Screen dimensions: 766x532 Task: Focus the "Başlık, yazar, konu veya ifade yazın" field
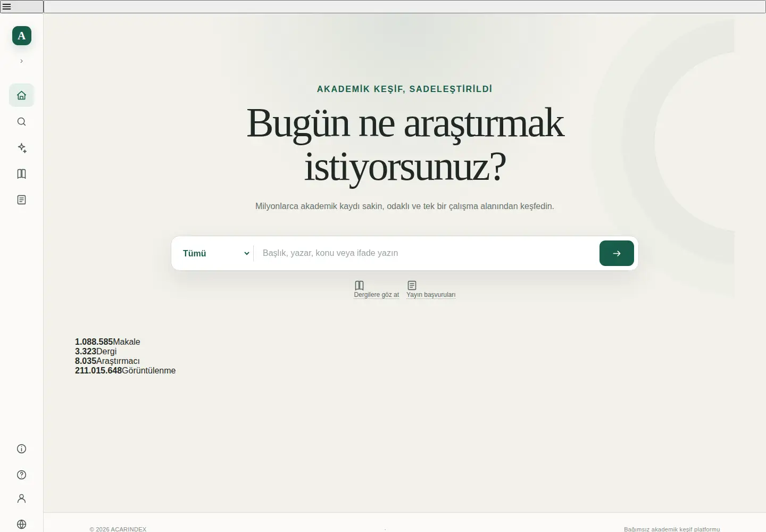(x=427, y=253)
